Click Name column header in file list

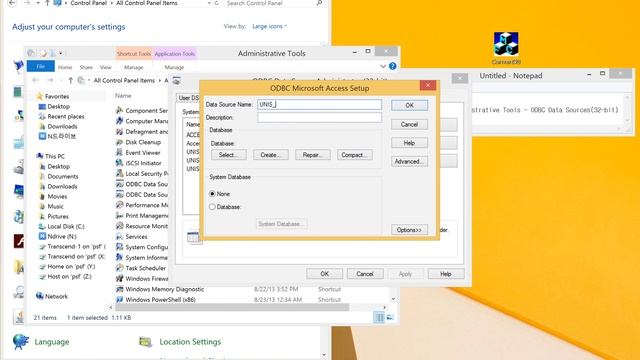coord(123,96)
